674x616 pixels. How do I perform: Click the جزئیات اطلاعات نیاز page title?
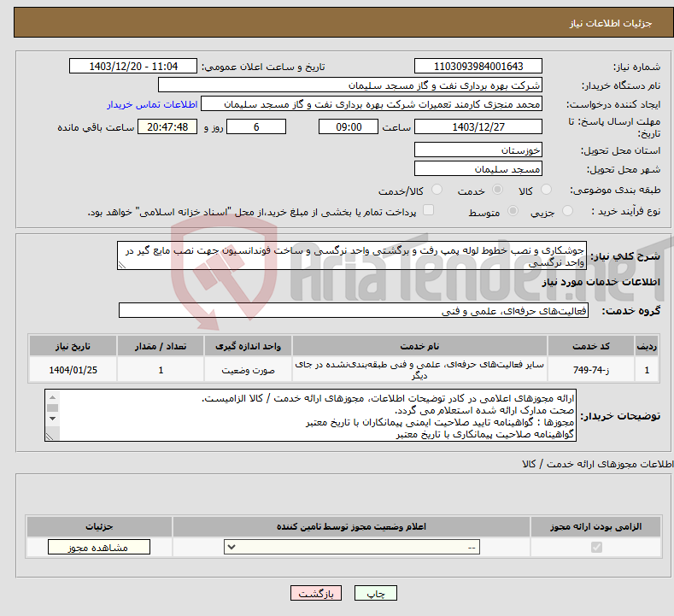coord(611,23)
